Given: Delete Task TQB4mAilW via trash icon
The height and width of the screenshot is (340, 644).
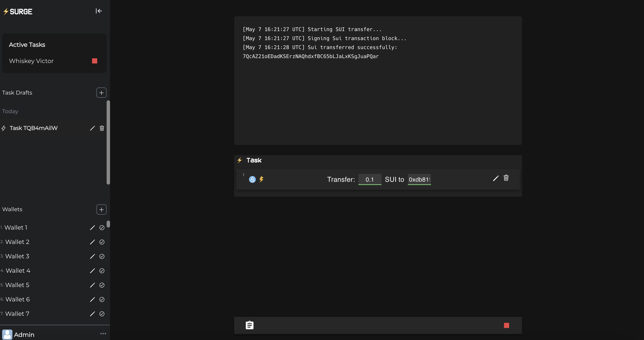Looking at the screenshot, I should (x=102, y=128).
